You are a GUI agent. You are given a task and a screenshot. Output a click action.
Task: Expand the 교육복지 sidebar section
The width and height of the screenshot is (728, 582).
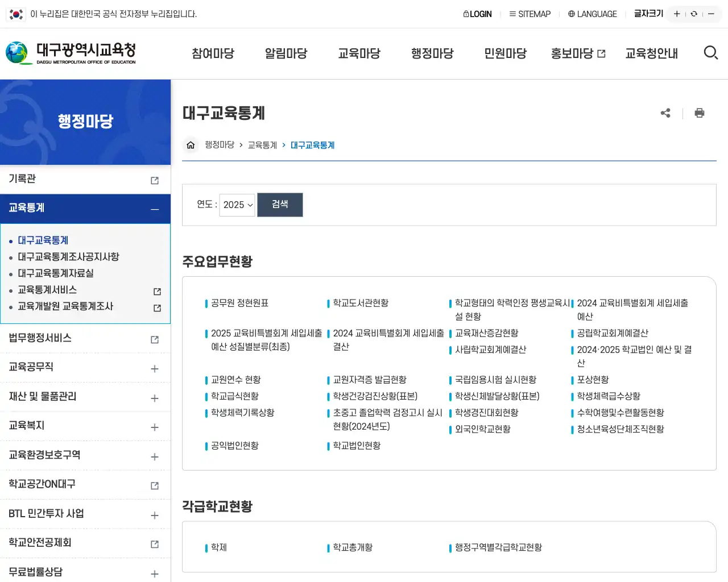[x=154, y=426]
